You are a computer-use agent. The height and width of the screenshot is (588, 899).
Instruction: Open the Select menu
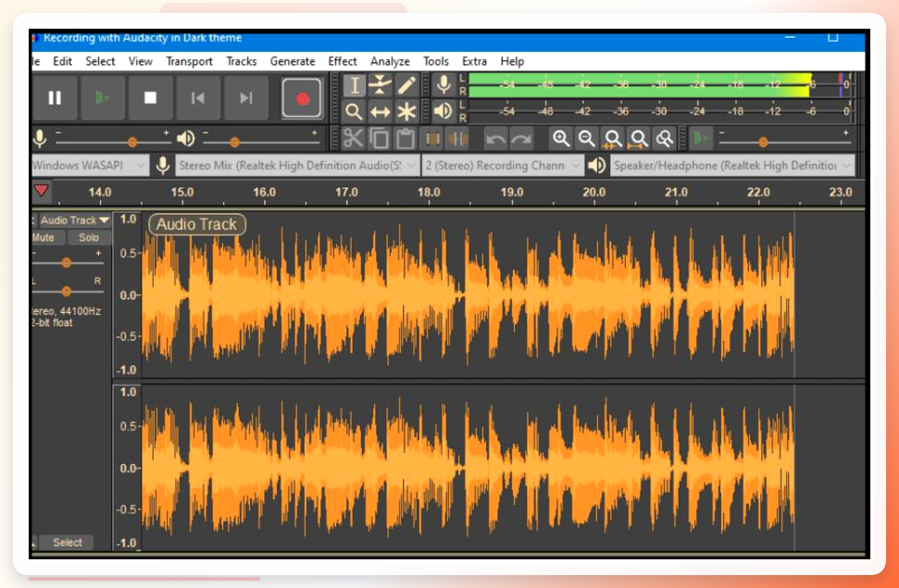tap(100, 61)
